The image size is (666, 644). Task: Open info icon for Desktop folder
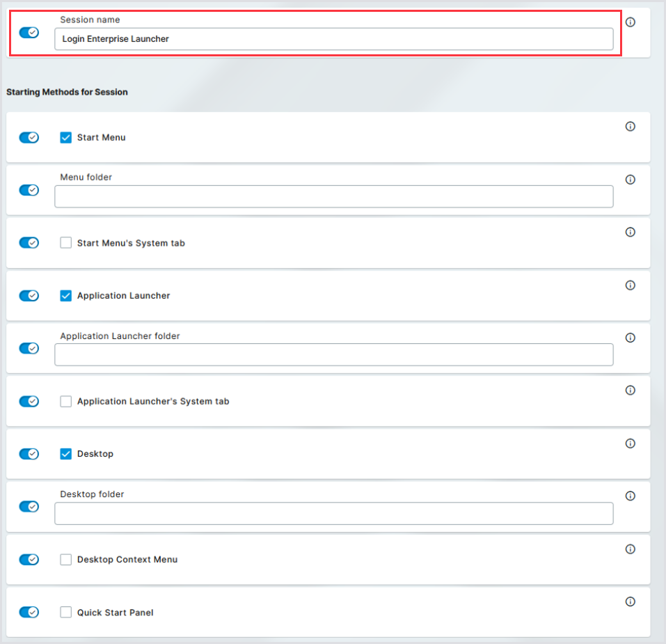pyautogui.click(x=630, y=496)
